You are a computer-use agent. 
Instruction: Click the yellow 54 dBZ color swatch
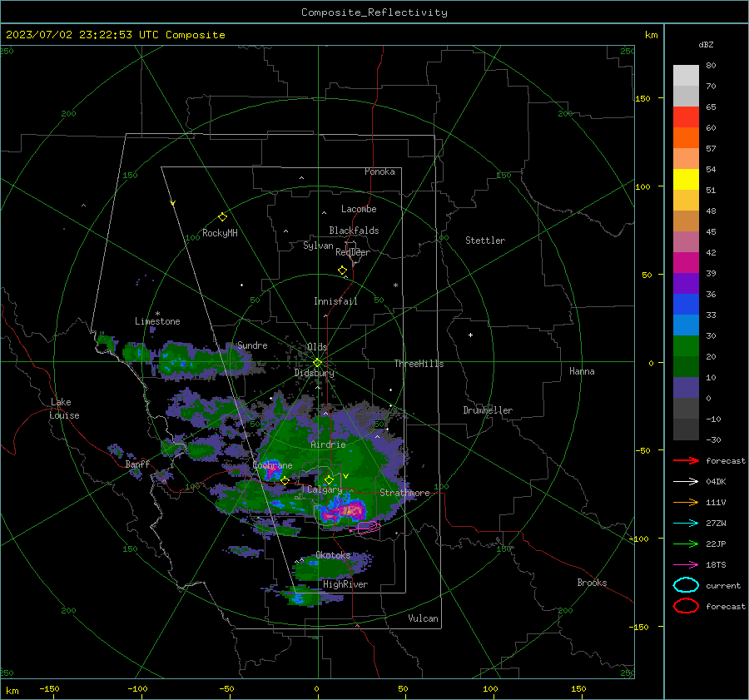point(686,180)
